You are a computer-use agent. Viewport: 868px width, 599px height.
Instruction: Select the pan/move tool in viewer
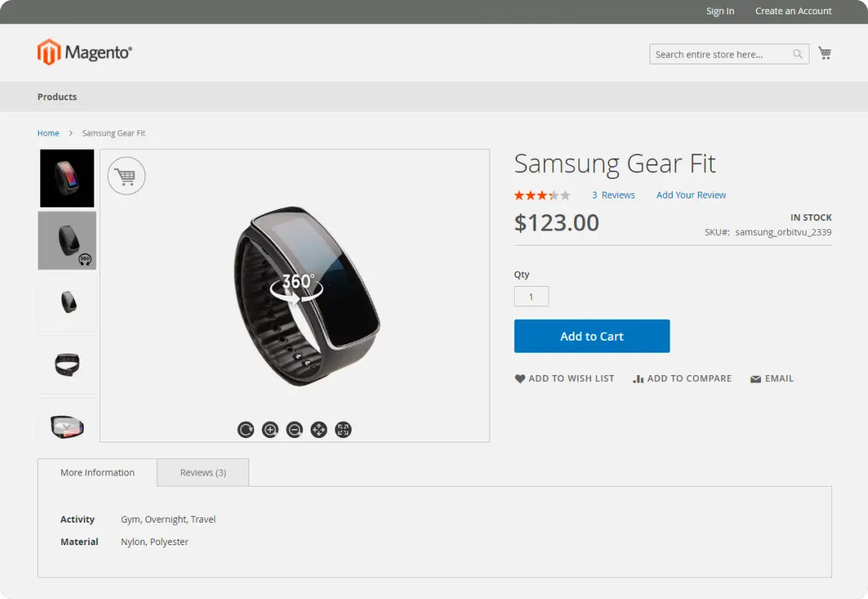319,430
